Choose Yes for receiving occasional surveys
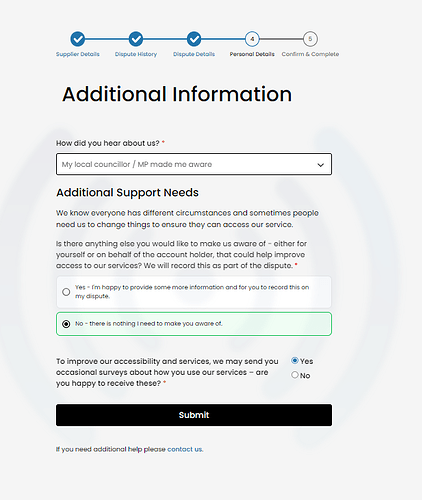Viewport: 422px width, 500px height. (295, 361)
